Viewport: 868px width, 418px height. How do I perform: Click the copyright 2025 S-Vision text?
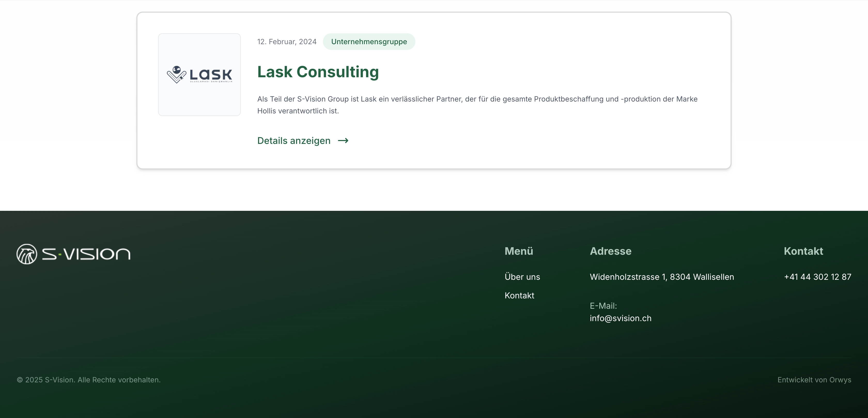(89, 380)
